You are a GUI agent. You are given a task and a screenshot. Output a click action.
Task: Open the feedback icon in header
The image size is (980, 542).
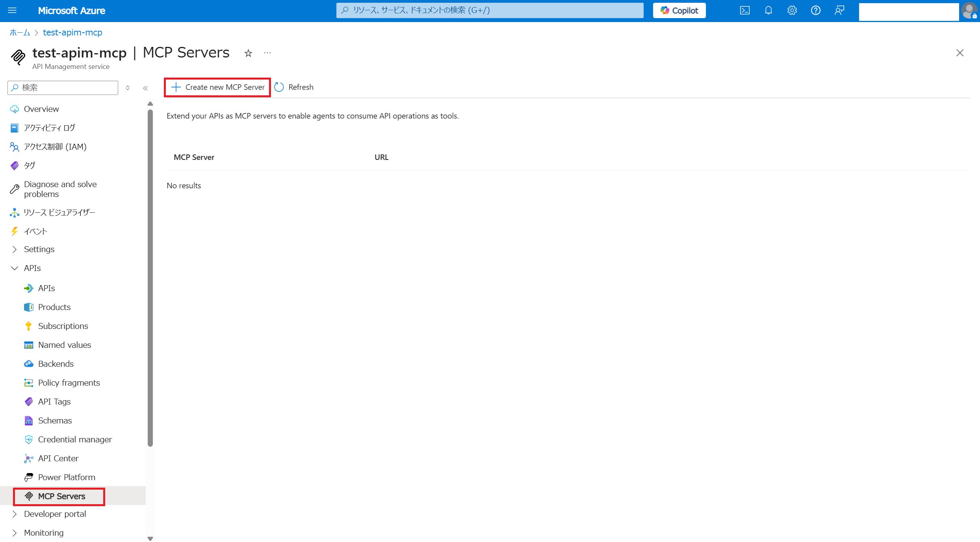coord(839,11)
